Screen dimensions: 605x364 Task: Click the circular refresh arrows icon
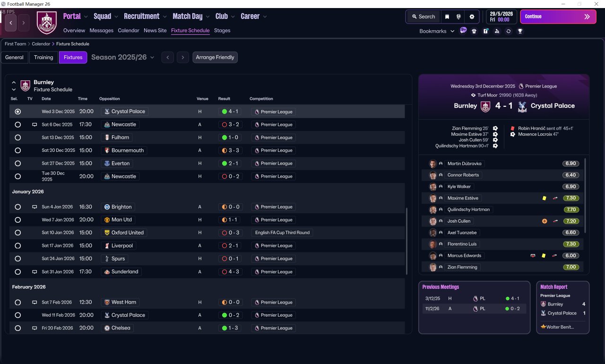pos(508,31)
